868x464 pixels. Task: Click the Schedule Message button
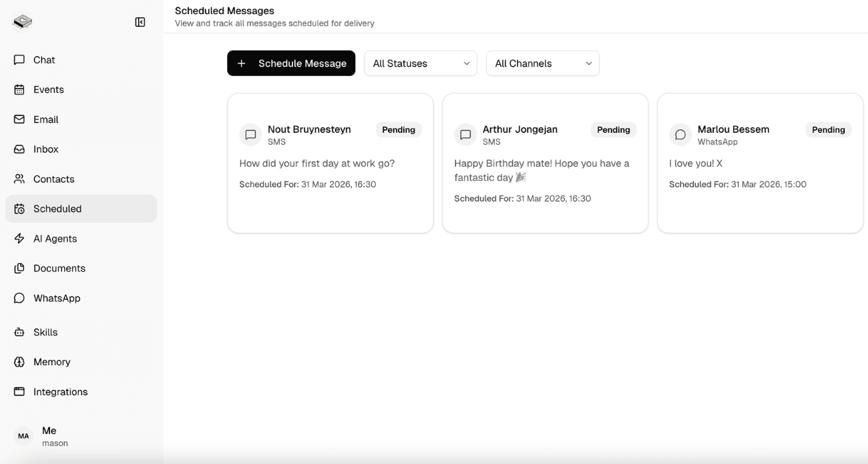point(290,63)
